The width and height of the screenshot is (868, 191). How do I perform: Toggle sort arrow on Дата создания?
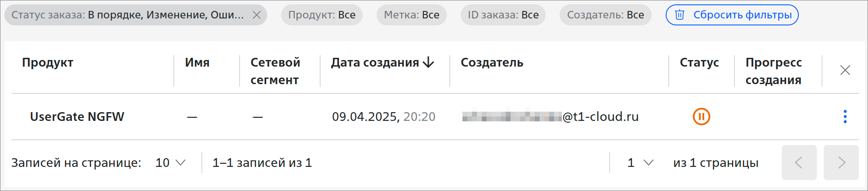coord(428,63)
